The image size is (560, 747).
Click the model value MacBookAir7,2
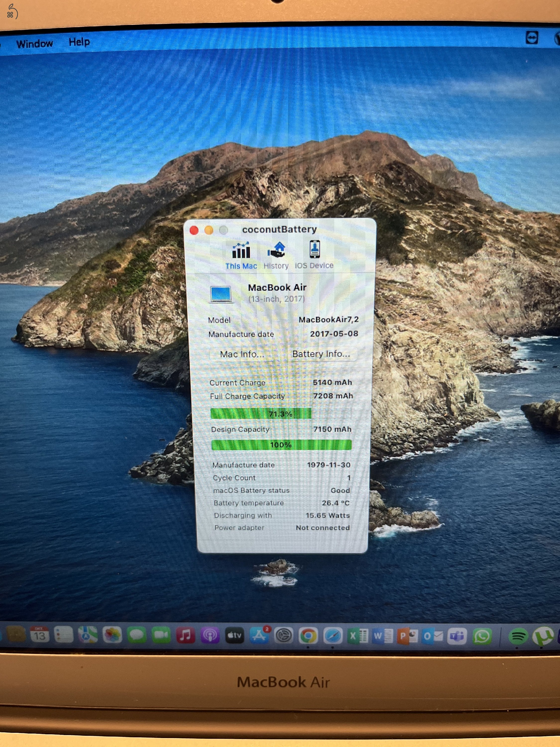coord(329,319)
